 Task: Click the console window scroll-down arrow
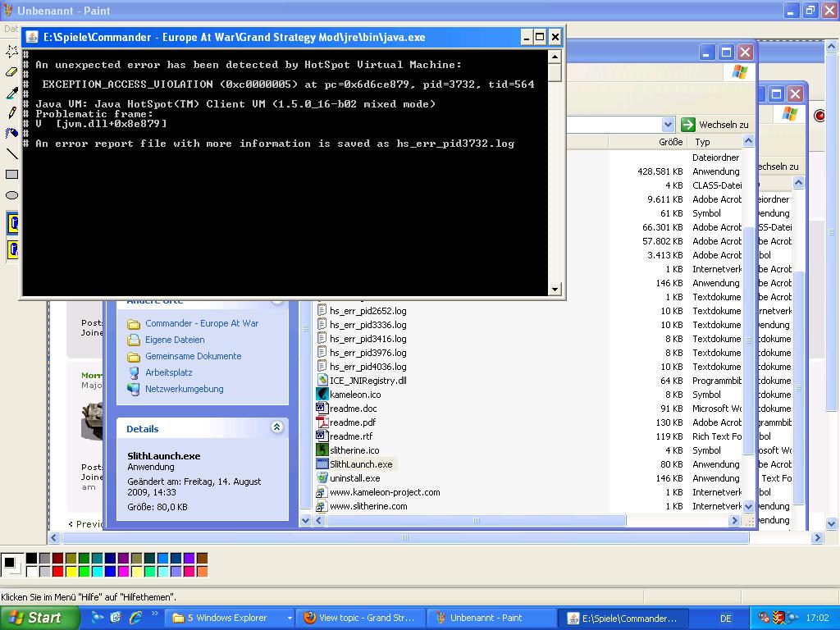(x=555, y=290)
